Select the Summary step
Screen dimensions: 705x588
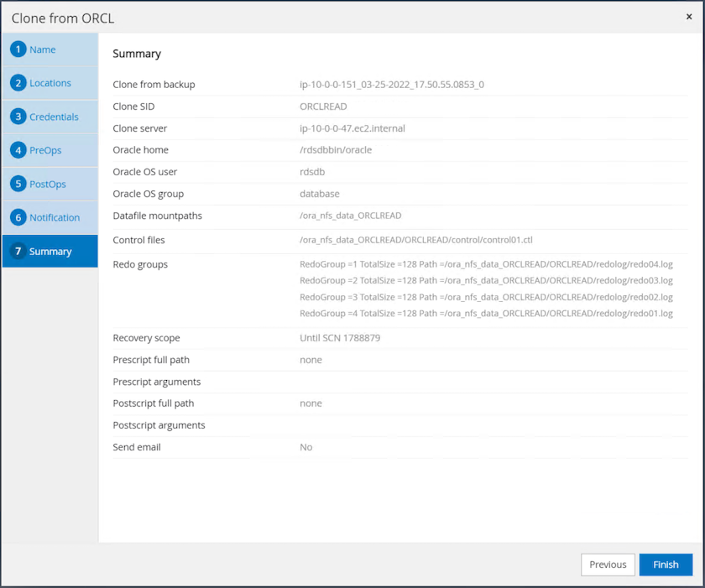pyautogui.click(x=50, y=252)
